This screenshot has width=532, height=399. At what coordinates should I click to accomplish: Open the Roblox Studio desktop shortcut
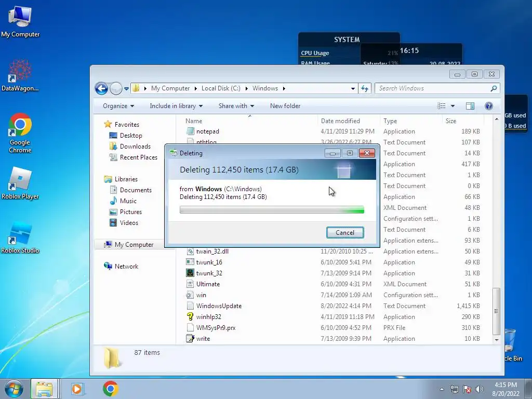click(x=20, y=237)
